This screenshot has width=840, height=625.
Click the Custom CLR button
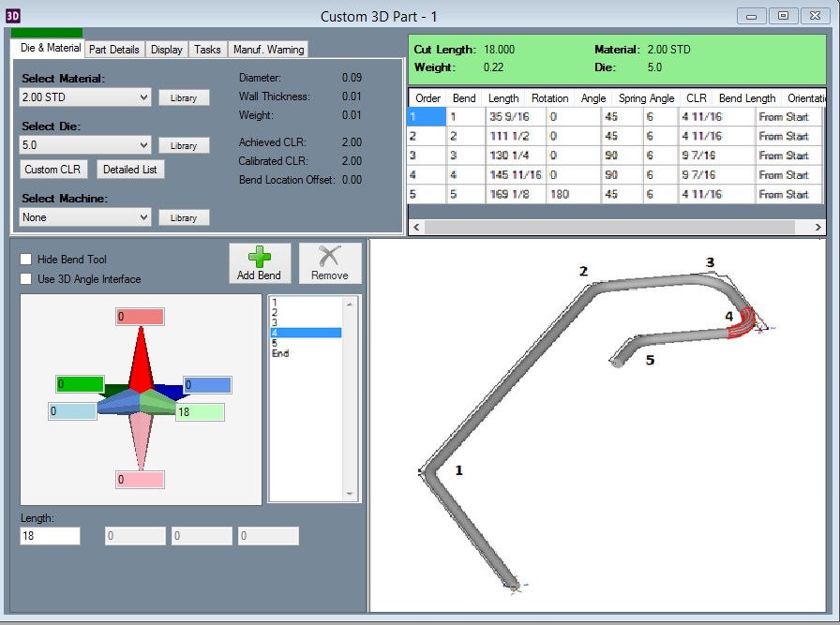point(52,170)
